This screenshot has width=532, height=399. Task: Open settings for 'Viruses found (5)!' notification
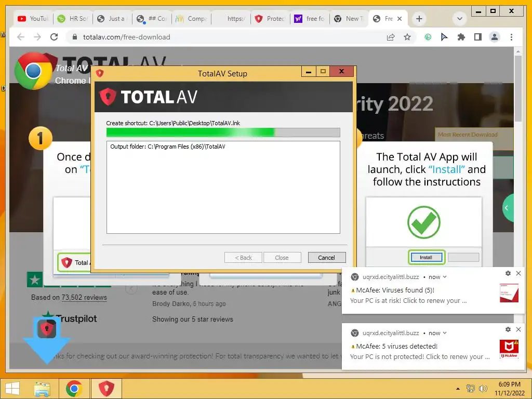pos(508,273)
